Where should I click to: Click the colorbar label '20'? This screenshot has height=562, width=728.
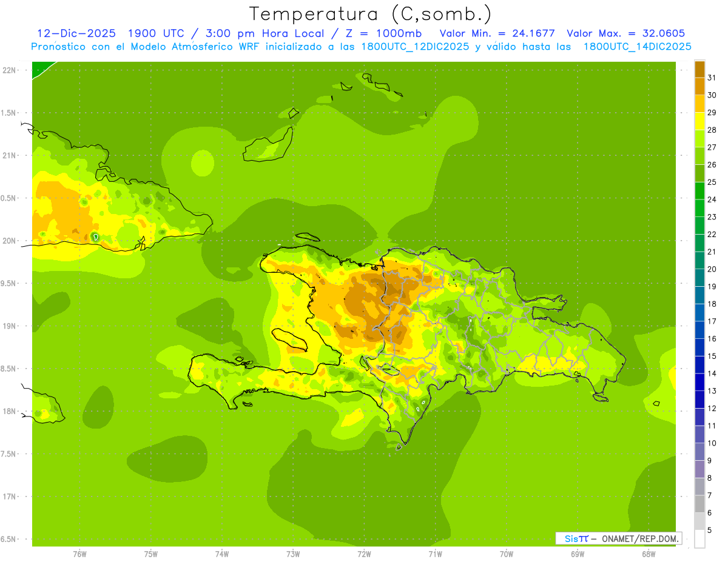coord(712,269)
